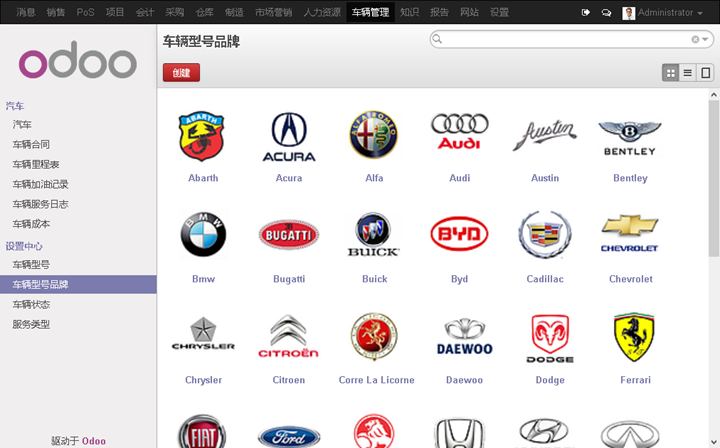Select 车辆合同 in the sidebar
Viewport: 720px width, 448px height.
point(31,144)
